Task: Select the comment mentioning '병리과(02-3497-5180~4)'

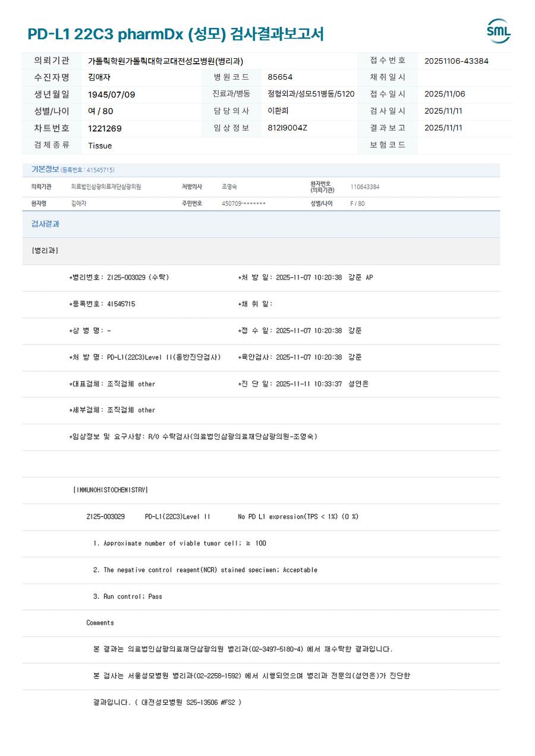Action: click(243, 650)
